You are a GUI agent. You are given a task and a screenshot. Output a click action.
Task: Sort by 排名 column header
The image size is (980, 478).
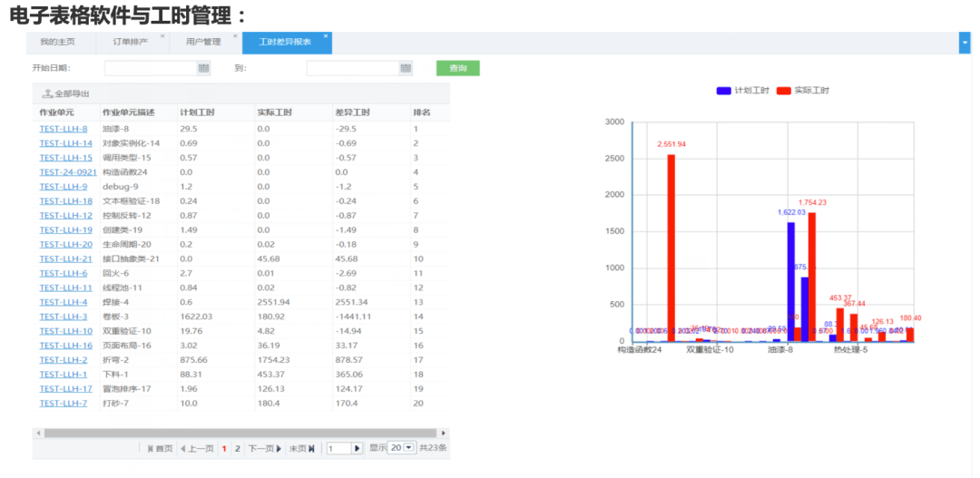click(421, 112)
